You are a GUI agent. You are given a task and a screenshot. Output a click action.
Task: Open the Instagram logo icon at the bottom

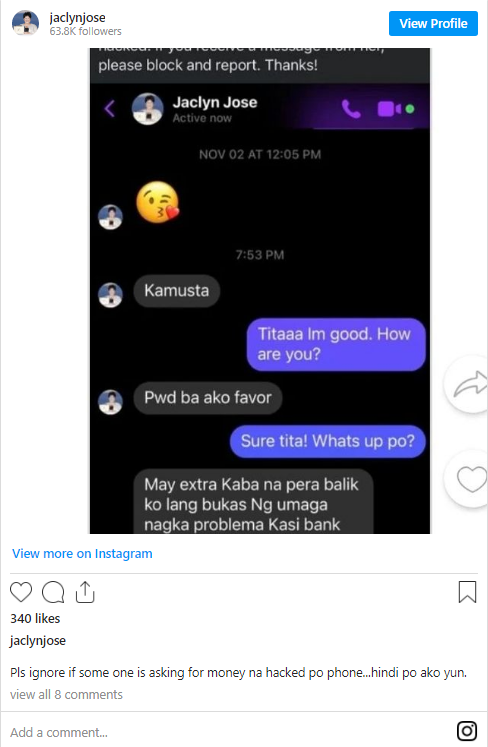click(467, 731)
